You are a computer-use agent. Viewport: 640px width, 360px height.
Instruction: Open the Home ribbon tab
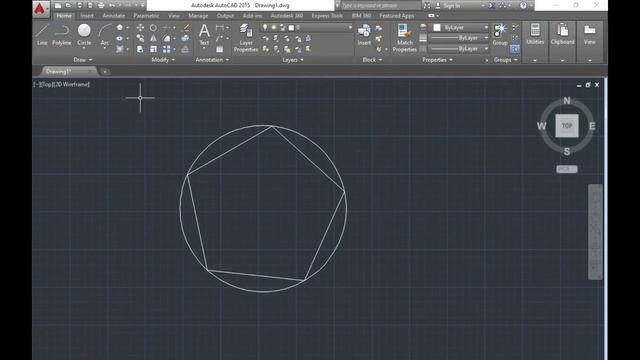(x=64, y=16)
